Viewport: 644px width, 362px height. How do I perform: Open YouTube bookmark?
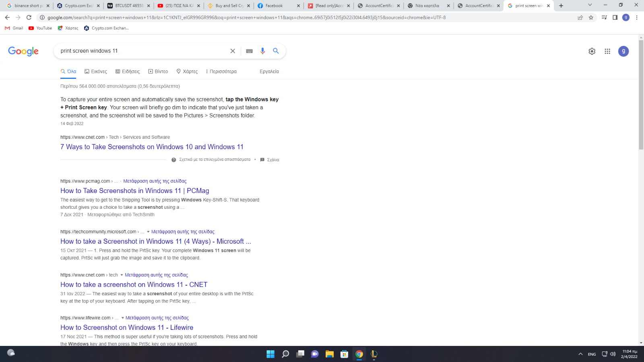pos(40,28)
